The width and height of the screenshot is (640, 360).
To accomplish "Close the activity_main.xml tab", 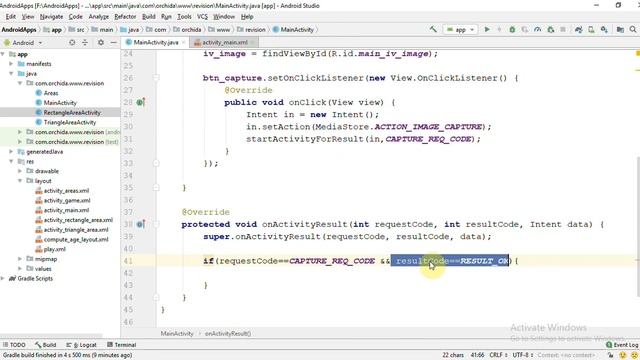I will (x=253, y=42).
